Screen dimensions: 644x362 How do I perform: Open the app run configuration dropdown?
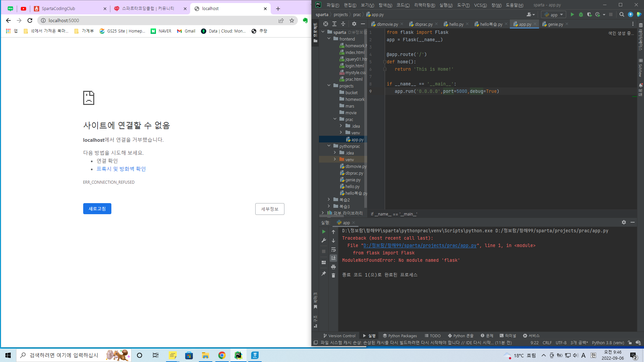[553, 14]
